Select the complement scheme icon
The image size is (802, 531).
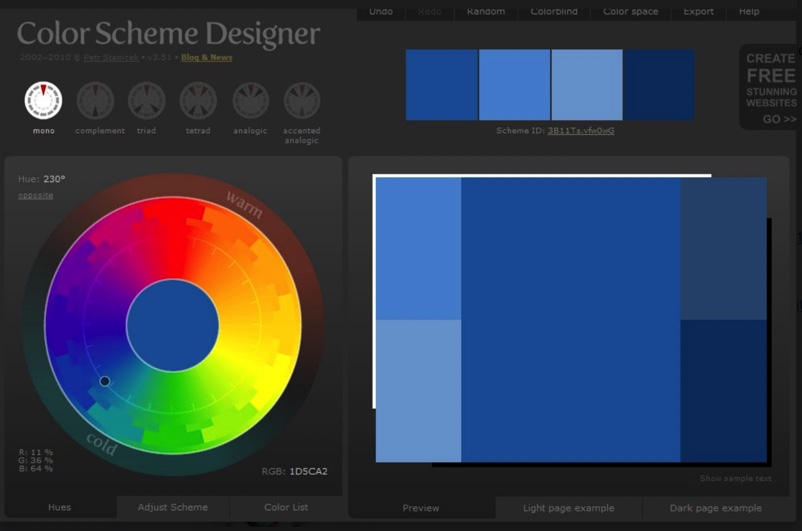[x=95, y=100]
